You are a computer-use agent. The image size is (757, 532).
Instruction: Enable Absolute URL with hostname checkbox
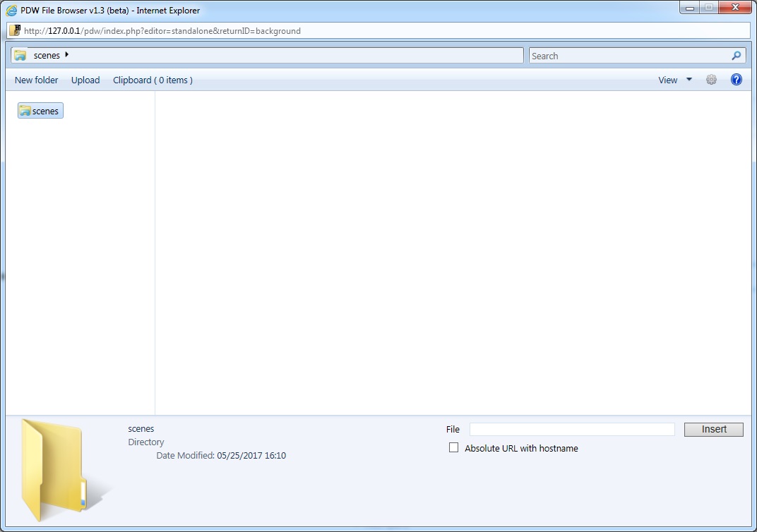click(453, 447)
